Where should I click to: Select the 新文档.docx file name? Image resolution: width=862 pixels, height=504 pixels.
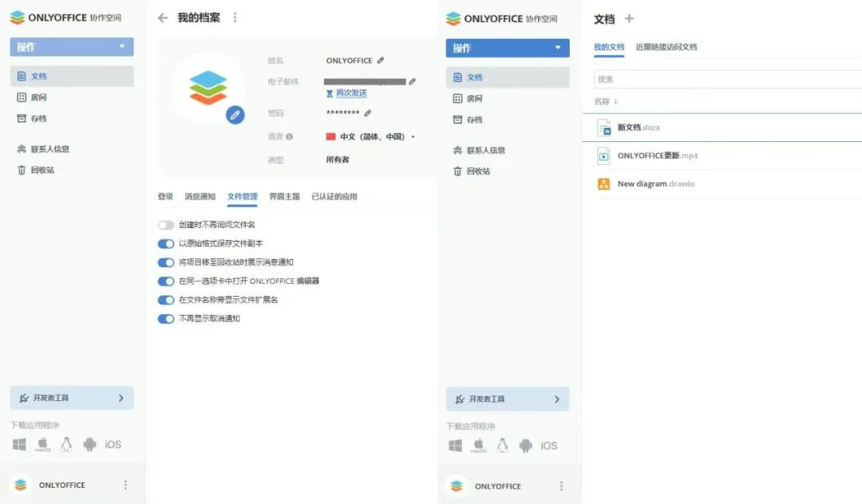[x=639, y=128]
